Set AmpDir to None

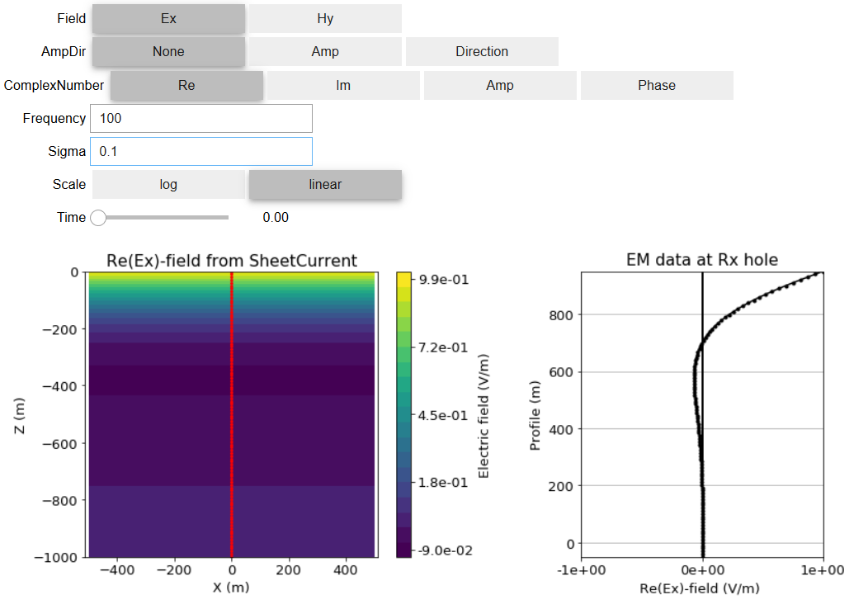click(x=168, y=51)
